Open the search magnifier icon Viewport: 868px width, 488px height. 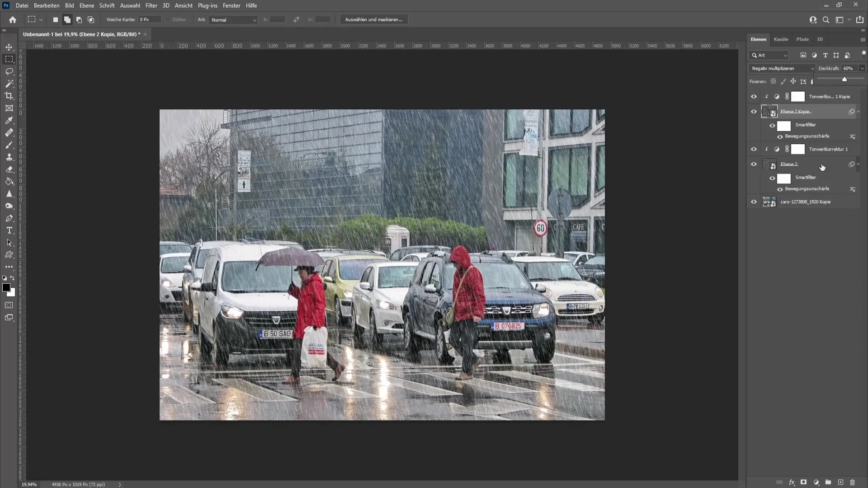826,20
